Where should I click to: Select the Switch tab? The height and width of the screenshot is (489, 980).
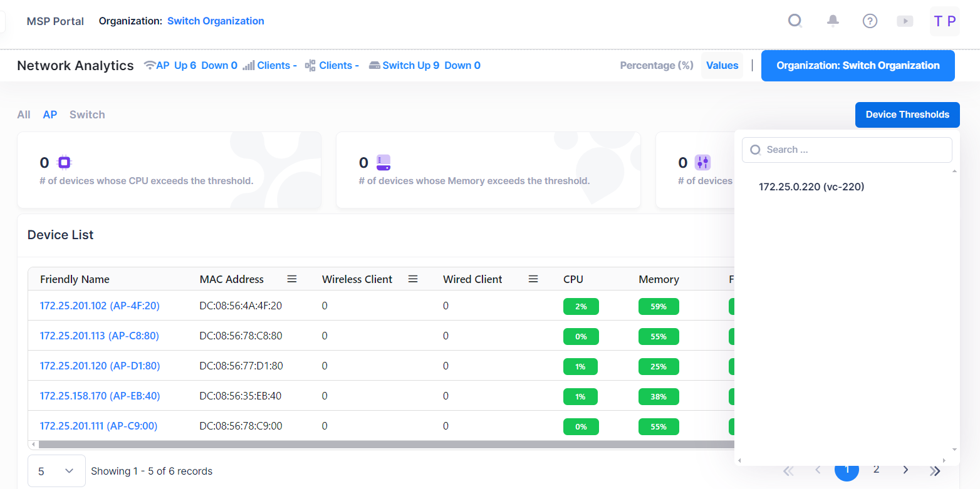(87, 115)
